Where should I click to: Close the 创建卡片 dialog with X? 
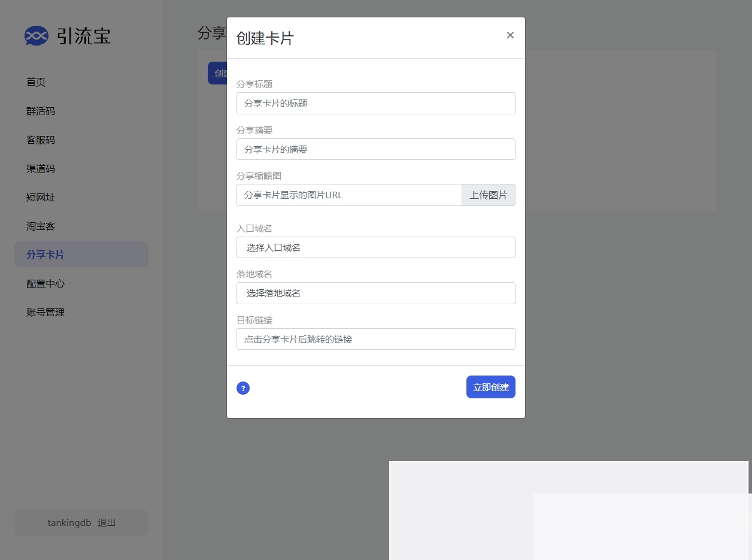click(x=510, y=35)
